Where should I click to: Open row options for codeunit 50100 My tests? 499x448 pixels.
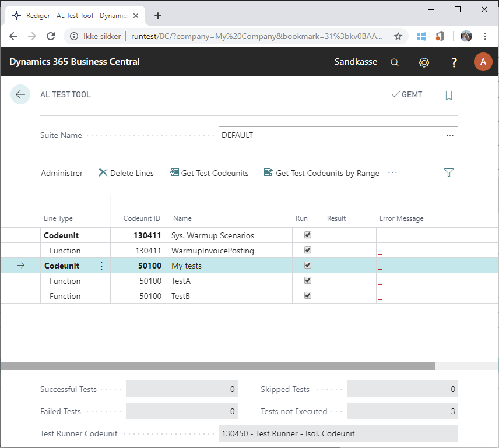pos(101,266)
